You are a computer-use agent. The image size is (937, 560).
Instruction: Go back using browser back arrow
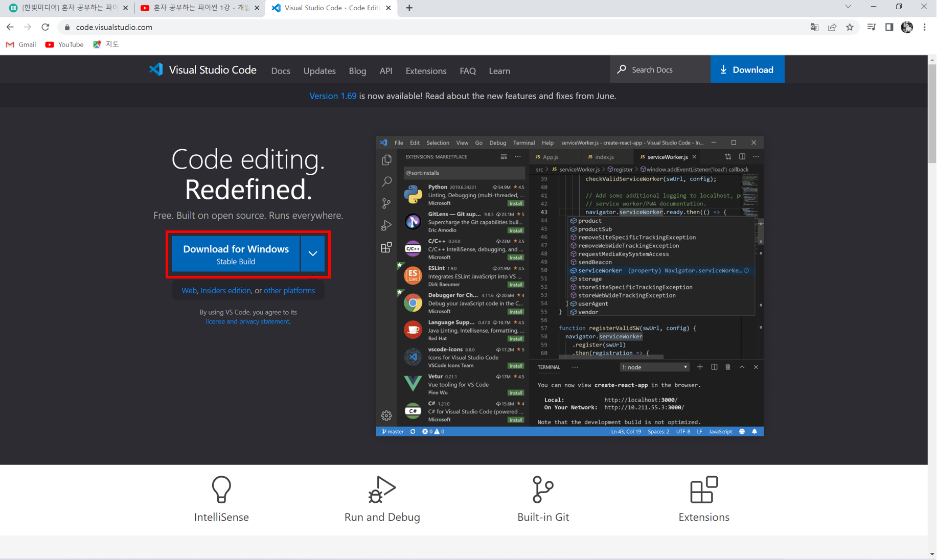(10, 27)
